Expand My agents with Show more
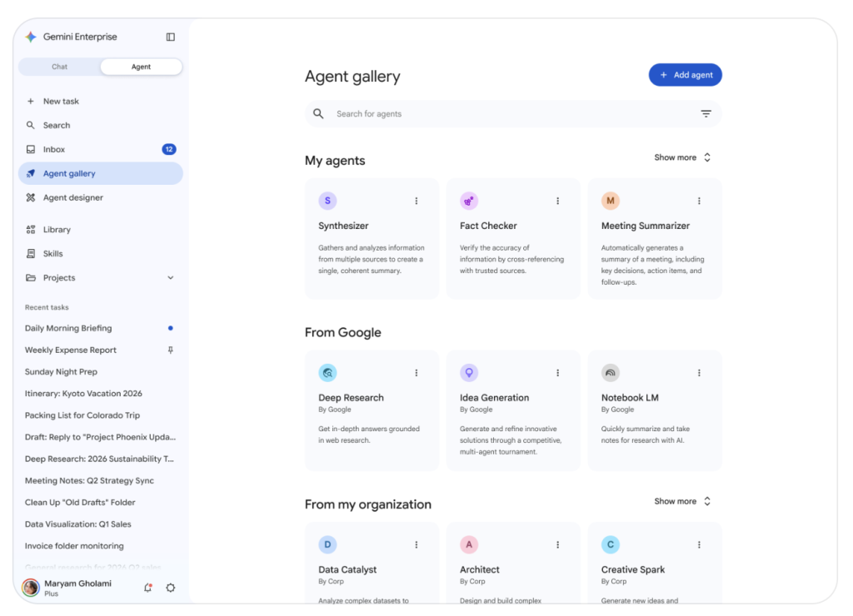Image resolution: width=853 pixels, height=616 pixels. pos(682,157)
